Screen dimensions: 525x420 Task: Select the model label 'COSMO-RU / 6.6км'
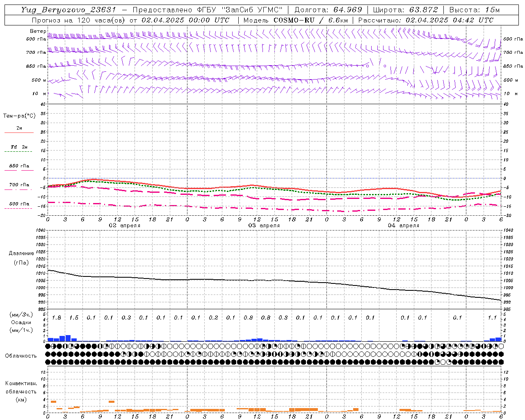pos(310,20)
